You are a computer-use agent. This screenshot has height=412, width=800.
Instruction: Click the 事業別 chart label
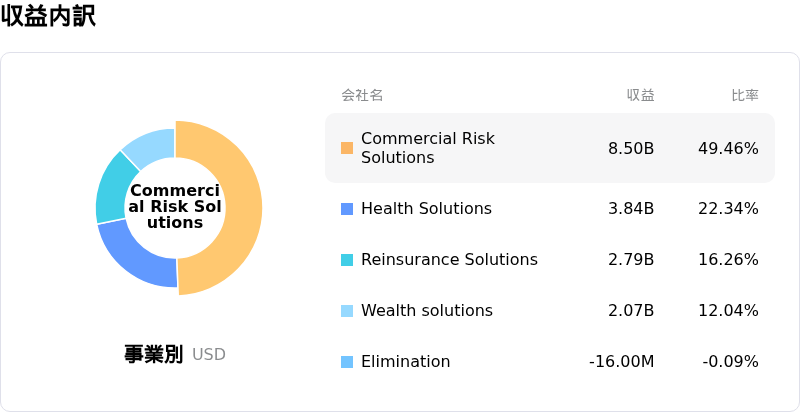point(153,354)
